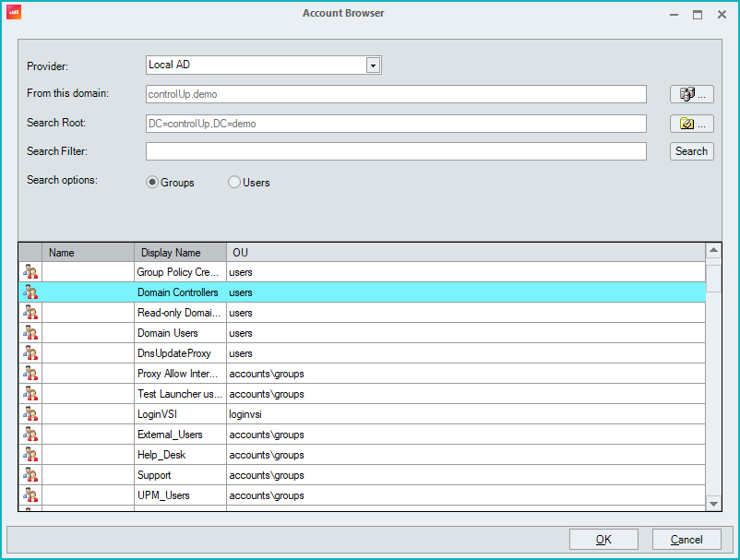
Task: Click the ControlUp logo in the title bar
Action: coord(14,13)
